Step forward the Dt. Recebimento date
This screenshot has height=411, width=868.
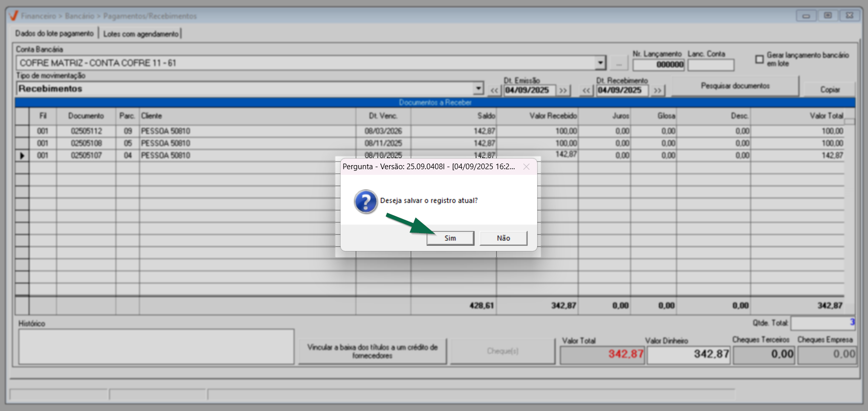658,90
